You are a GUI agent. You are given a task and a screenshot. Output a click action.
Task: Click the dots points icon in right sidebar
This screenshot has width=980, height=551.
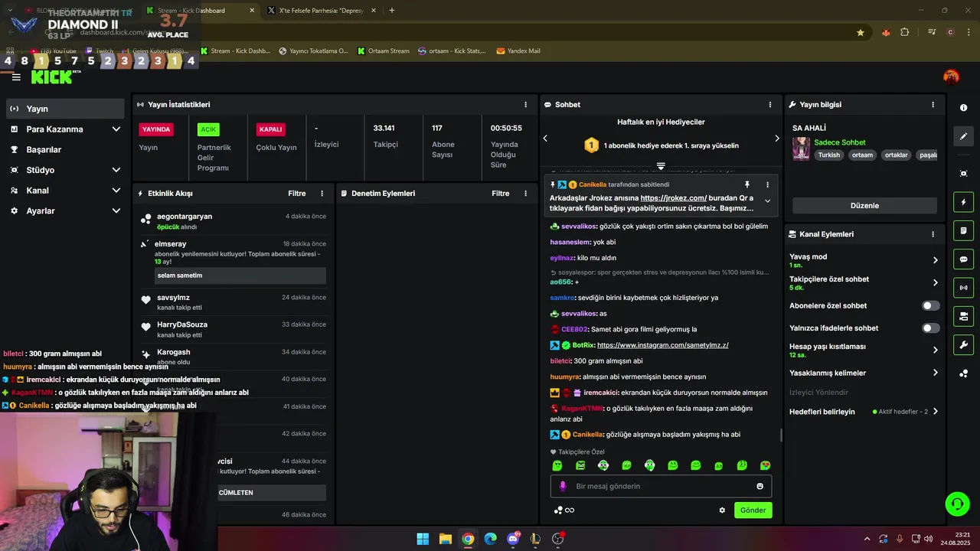coord(963,373)
